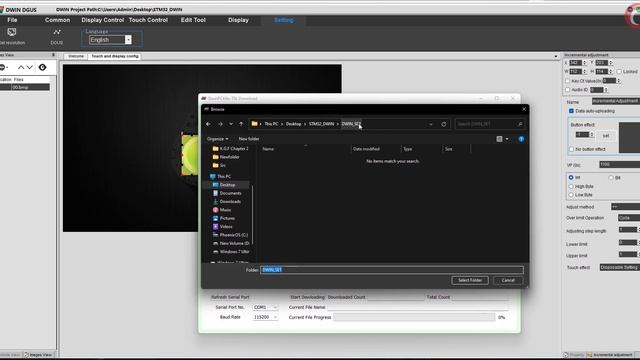The width and height of the screenshot is (640, 360).
Task: Open the Serial Port No. COM1 dropdown
Action: pos(265,307)
